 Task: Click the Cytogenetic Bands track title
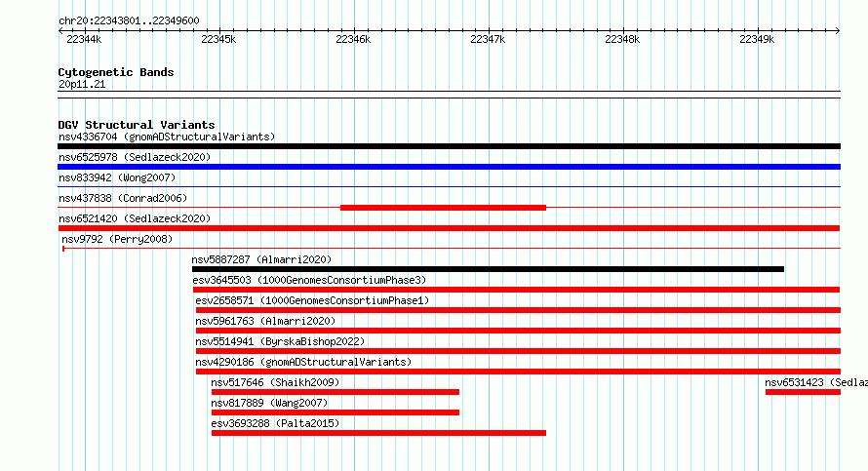116,72
